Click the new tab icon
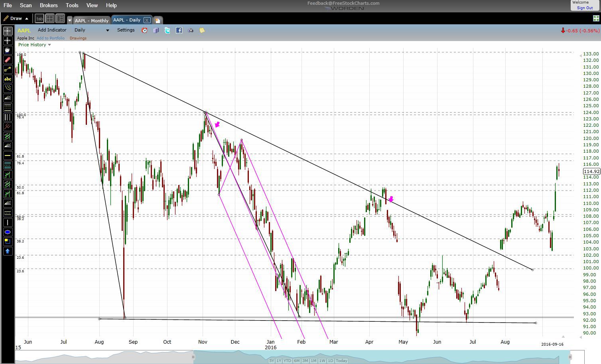 click(x=158, y=20)
